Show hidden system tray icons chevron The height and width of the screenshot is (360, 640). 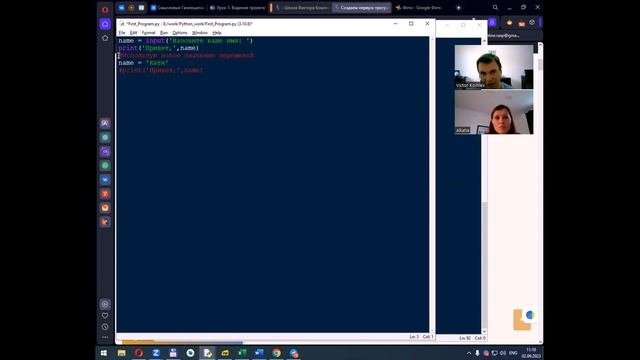[469, 353]
